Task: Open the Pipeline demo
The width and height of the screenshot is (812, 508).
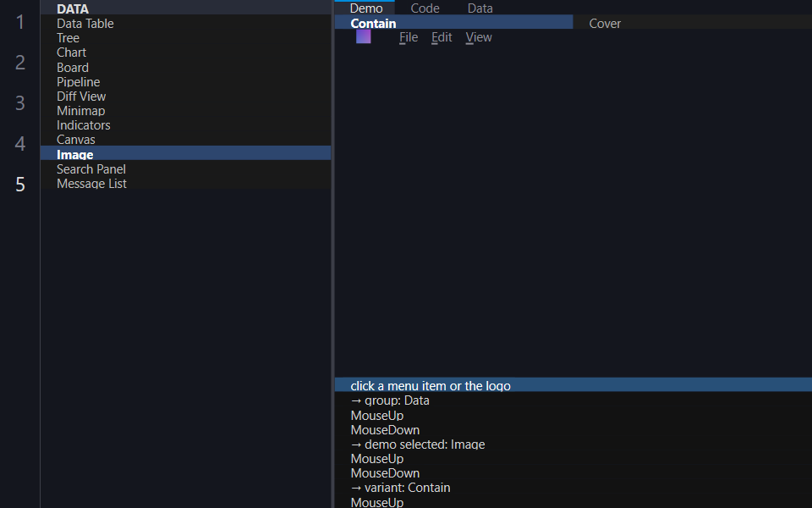Action: 185,82
